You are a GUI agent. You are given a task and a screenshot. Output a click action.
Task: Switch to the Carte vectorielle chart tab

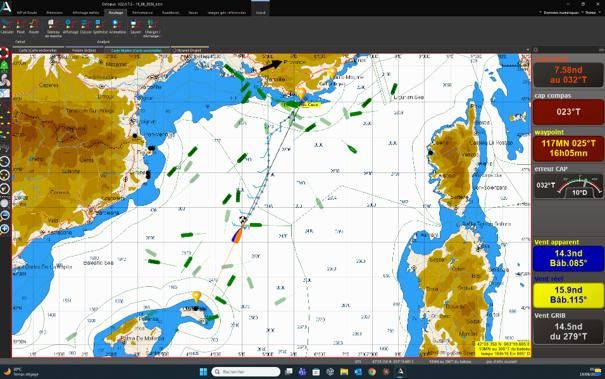[38, 50]
